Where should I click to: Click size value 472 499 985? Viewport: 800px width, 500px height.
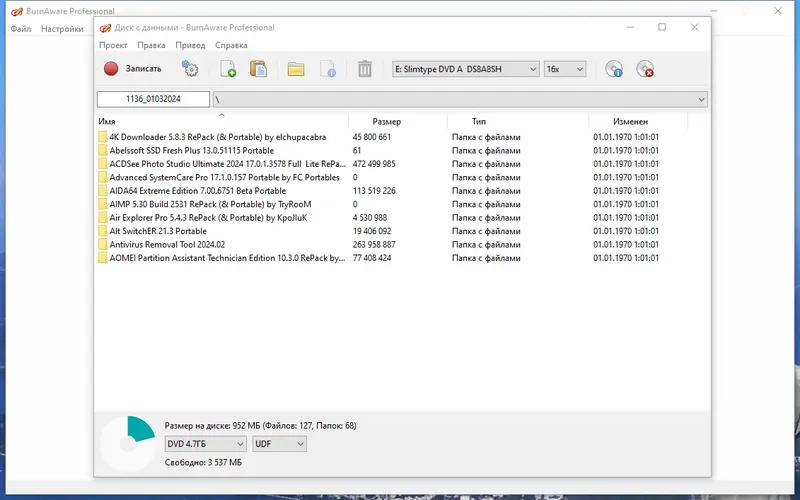(x=374, y=164)
